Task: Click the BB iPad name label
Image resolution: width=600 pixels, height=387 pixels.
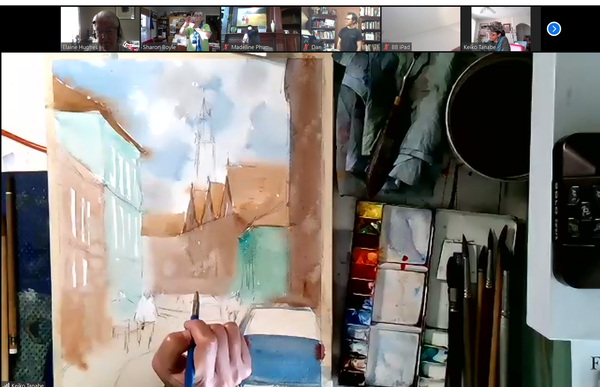Action: pyautogui.click(x=401, y=47)
